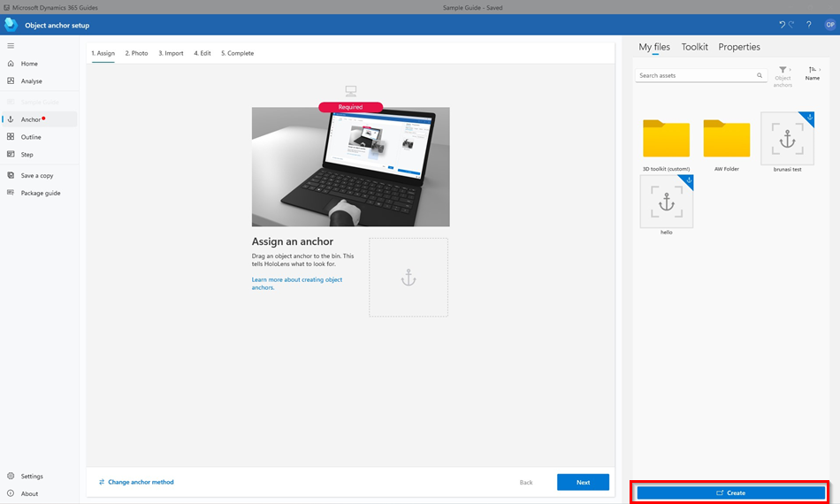Open Settings at the bottom of sidebar

click(x=32, y=477)
